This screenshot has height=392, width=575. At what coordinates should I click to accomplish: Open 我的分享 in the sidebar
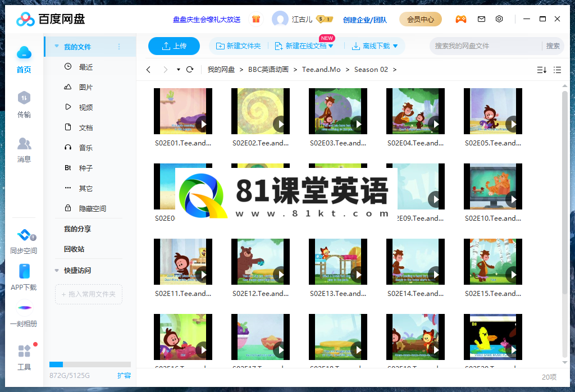77,229
